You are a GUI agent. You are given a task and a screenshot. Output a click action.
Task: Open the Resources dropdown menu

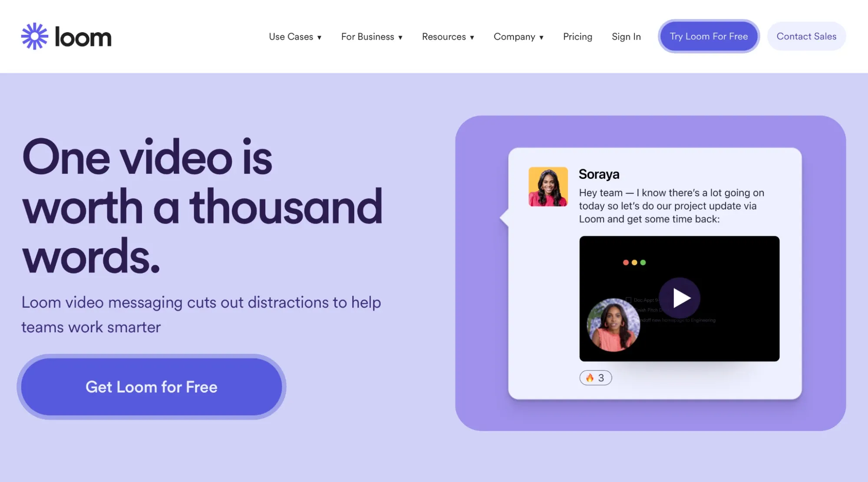(448, 37)
